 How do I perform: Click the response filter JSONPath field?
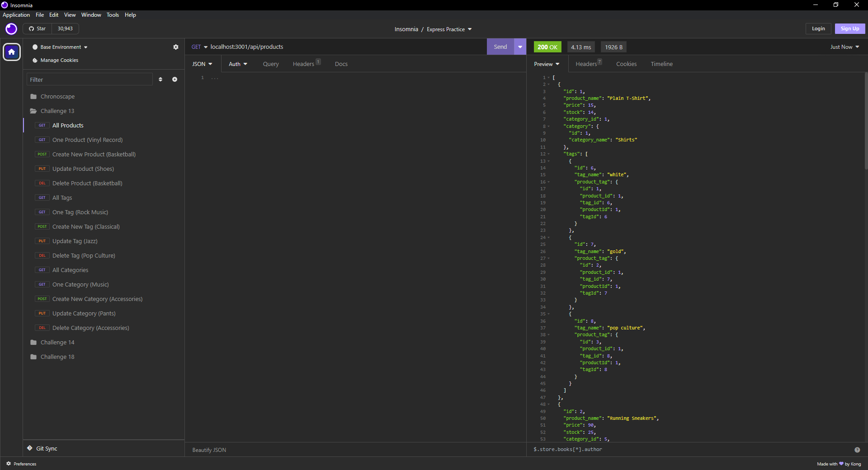point(691,450)
